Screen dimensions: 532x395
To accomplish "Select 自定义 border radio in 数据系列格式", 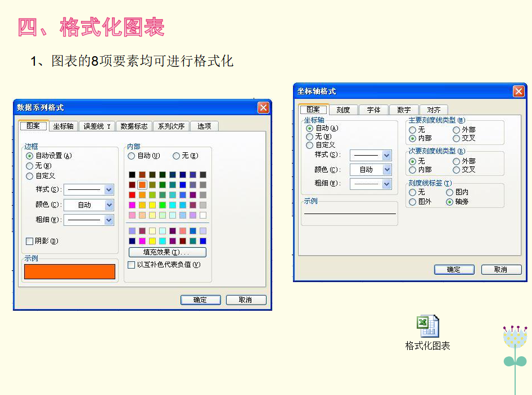I will [29, 176].
